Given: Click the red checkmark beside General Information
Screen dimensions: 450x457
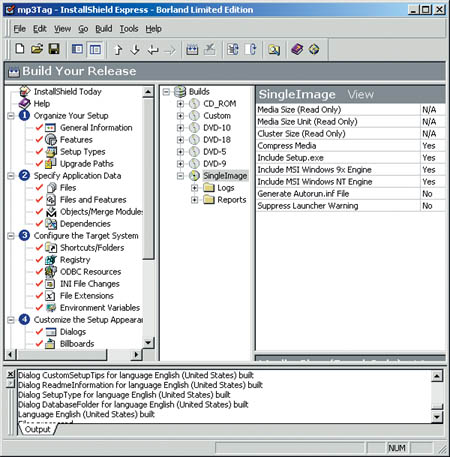Looking at the screenshot, I should pyautogui.click(x=39, y=127).
